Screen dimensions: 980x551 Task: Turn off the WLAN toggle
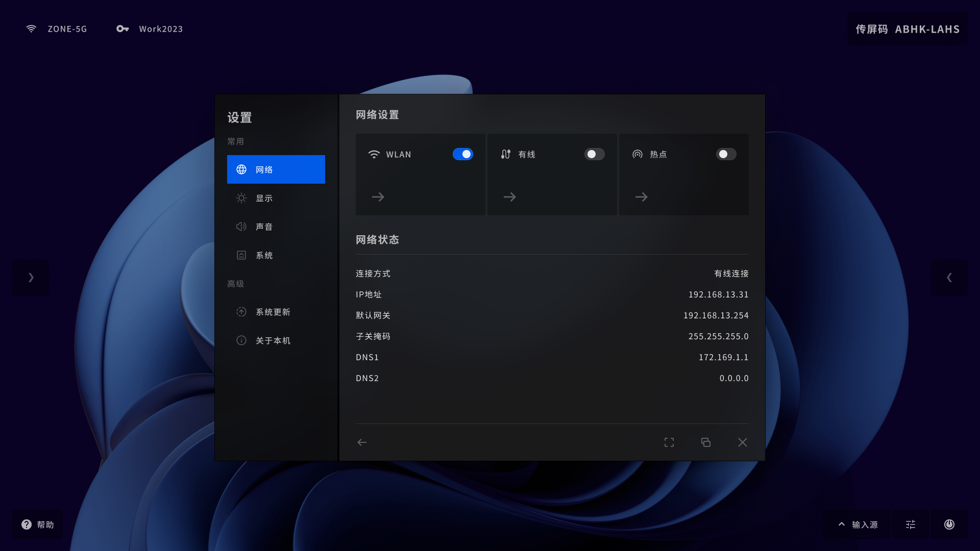point(463,154)
